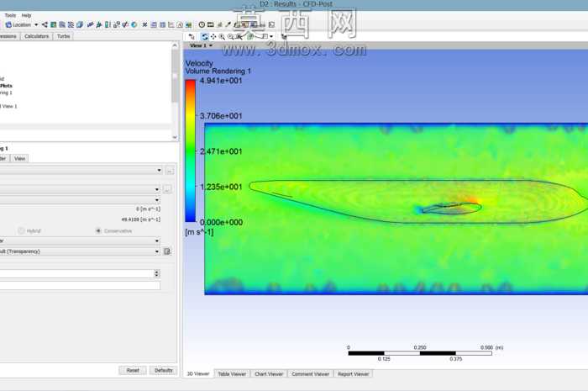Click the Reset button
This screenshot has width=588, height=391.
[x=133, y=370]
